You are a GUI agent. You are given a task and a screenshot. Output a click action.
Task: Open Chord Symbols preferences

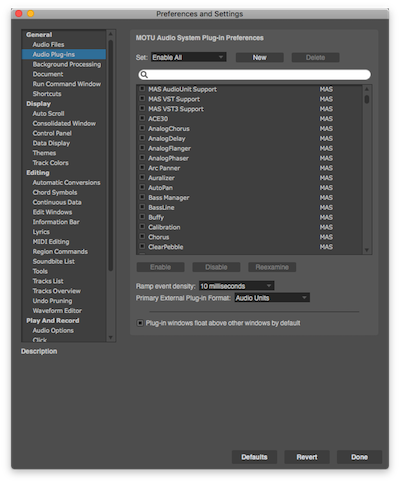click(x=55, y=192)
